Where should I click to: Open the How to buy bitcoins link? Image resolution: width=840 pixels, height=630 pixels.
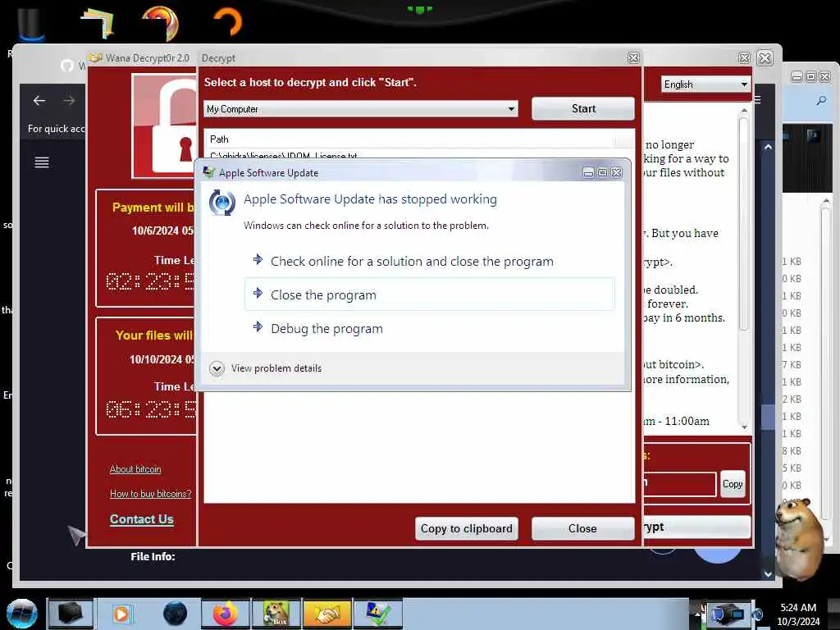pos(151,494)
